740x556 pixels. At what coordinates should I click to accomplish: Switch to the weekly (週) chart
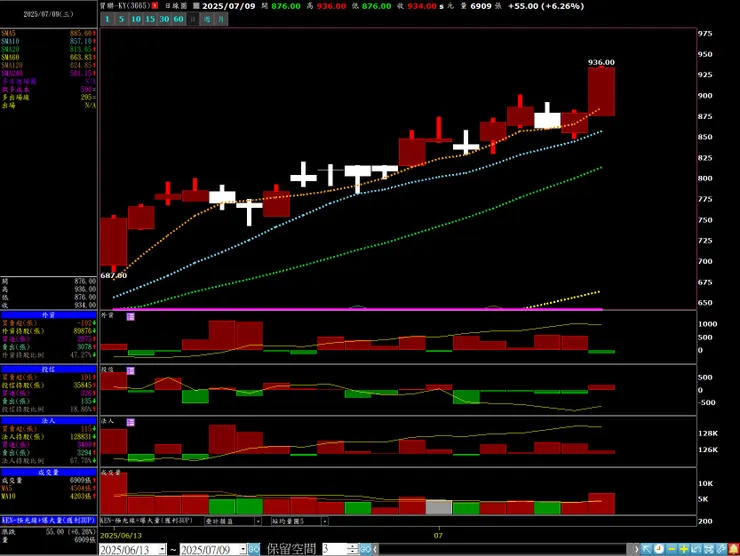coord(207,19)
